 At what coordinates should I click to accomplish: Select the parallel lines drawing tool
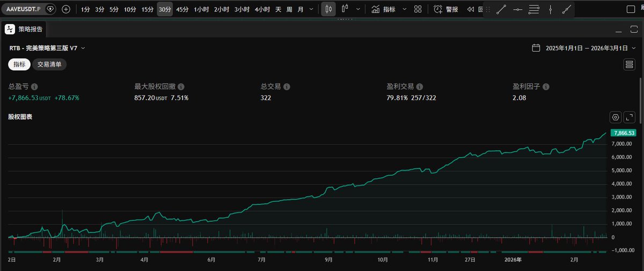click(534, 9)
